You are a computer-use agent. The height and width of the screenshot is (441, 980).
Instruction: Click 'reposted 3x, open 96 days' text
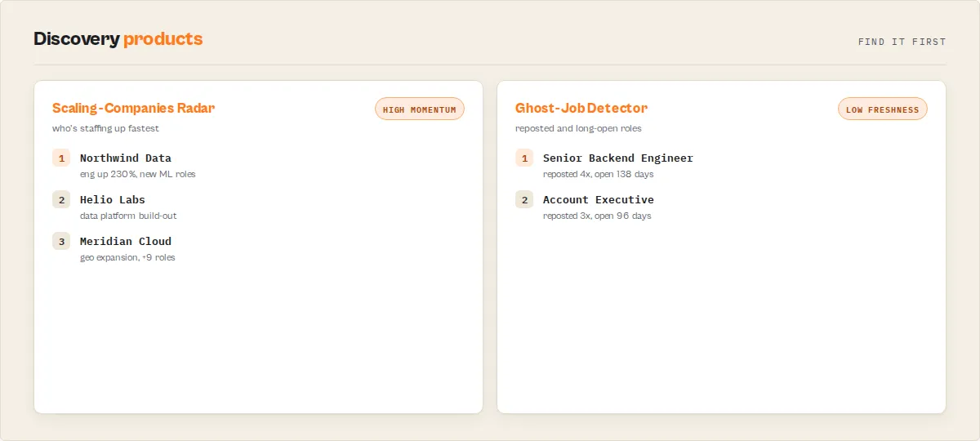pos(597,216)
